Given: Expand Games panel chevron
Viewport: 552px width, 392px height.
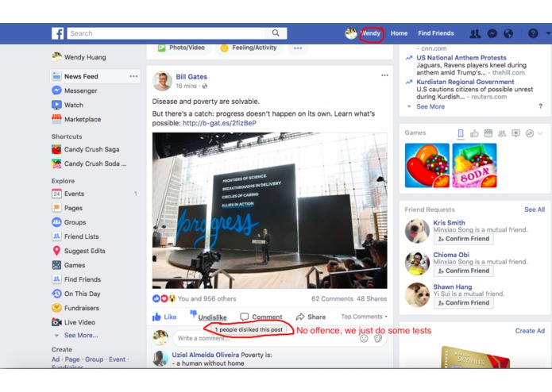Looking at the screenshot, I should [540, 133].
